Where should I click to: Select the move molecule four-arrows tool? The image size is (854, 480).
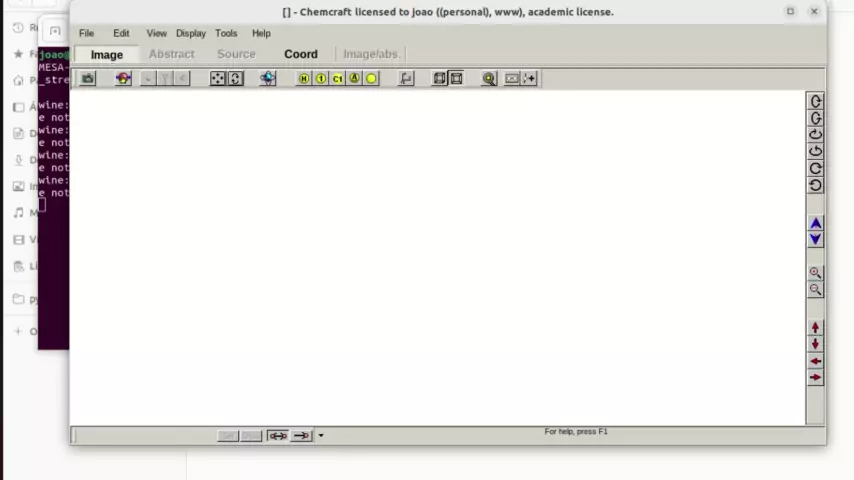click(x=217, y=78)
